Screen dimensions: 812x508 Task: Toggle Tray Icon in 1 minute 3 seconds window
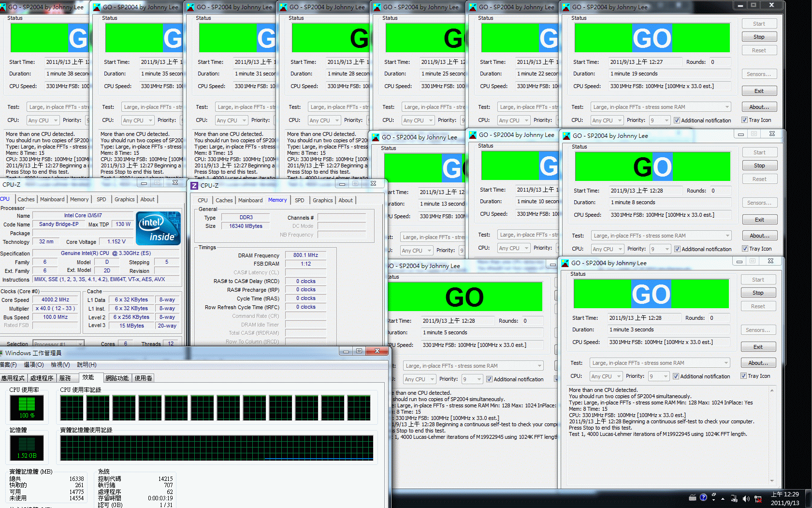point(744,376)
